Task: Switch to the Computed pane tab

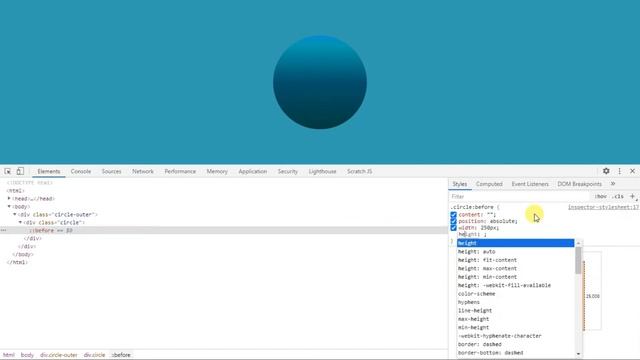Action: (489, 184)
